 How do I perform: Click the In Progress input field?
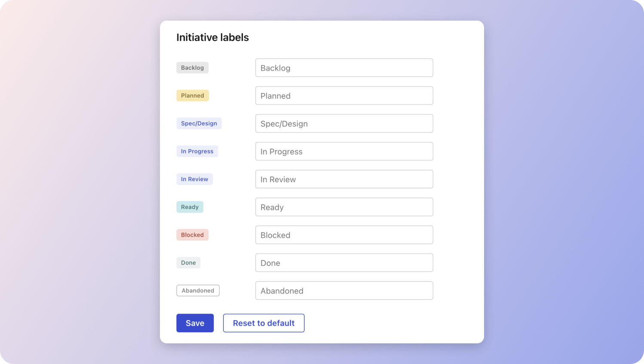(344, 151)
